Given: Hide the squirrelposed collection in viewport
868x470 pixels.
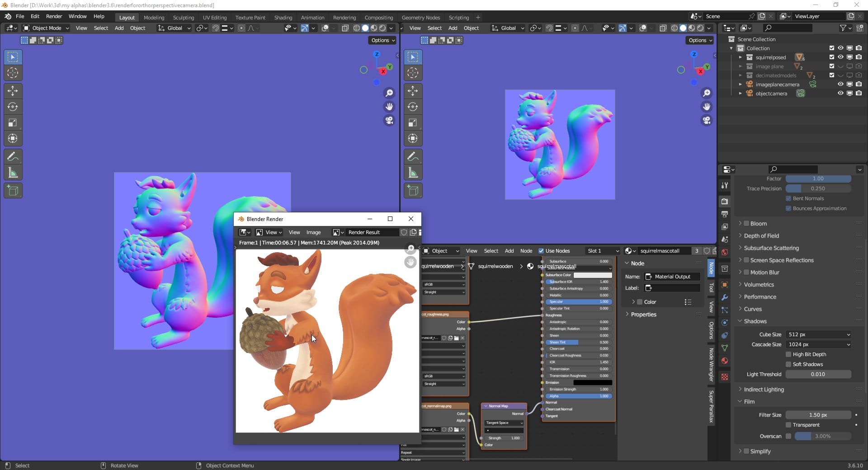Looking at the screenshot, I should pyautogui.click(x=840, y=57).
